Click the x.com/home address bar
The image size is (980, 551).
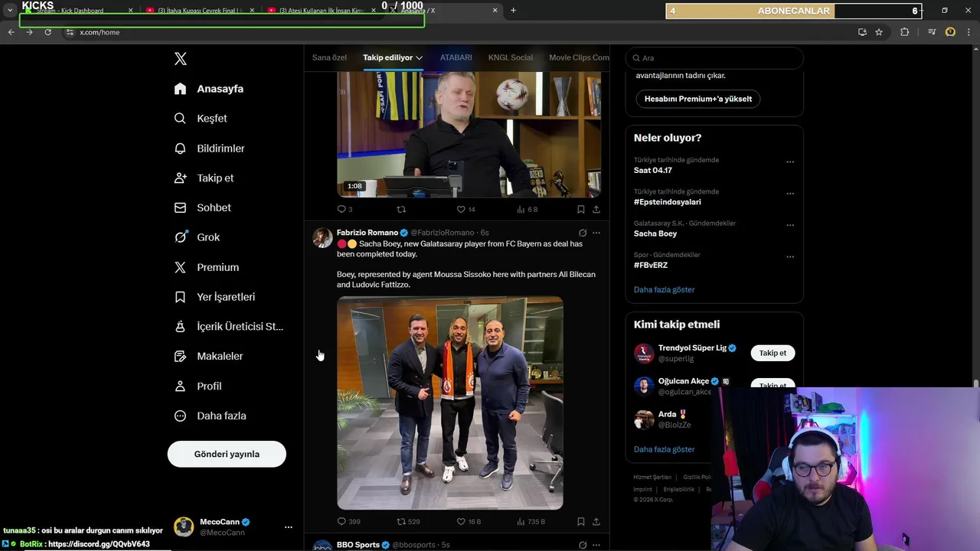pyautogui.click(x=459, y=32)
